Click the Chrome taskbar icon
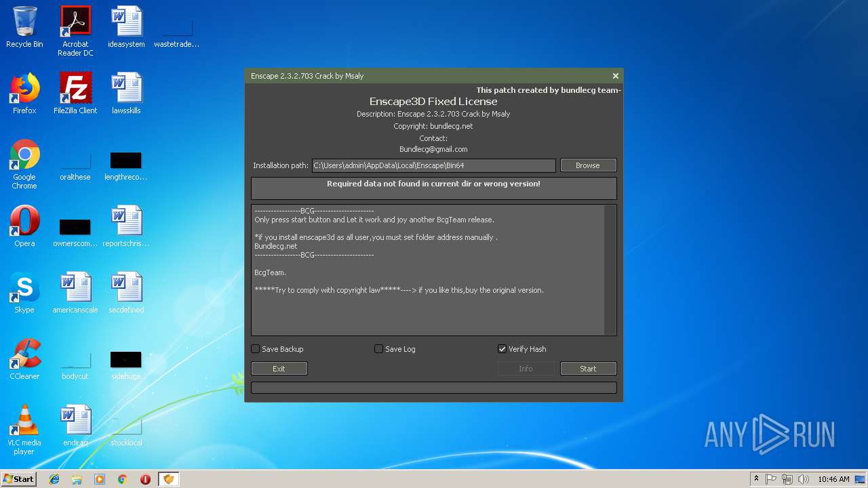Image resolution: width=868 pixels, height=488 pixels. pyautogui.click(x=122, y=479)
